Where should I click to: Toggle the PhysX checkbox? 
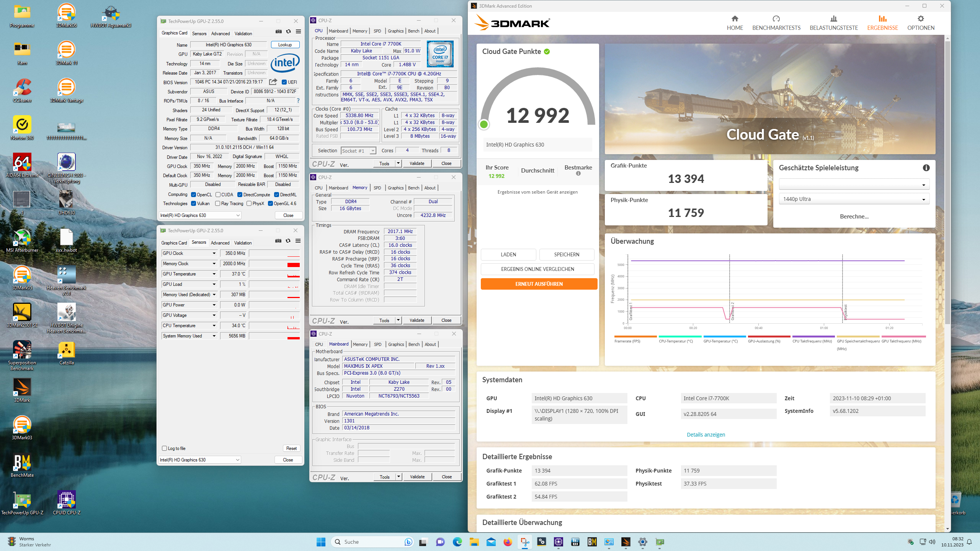pyautogui.click(x=249, y=204)
